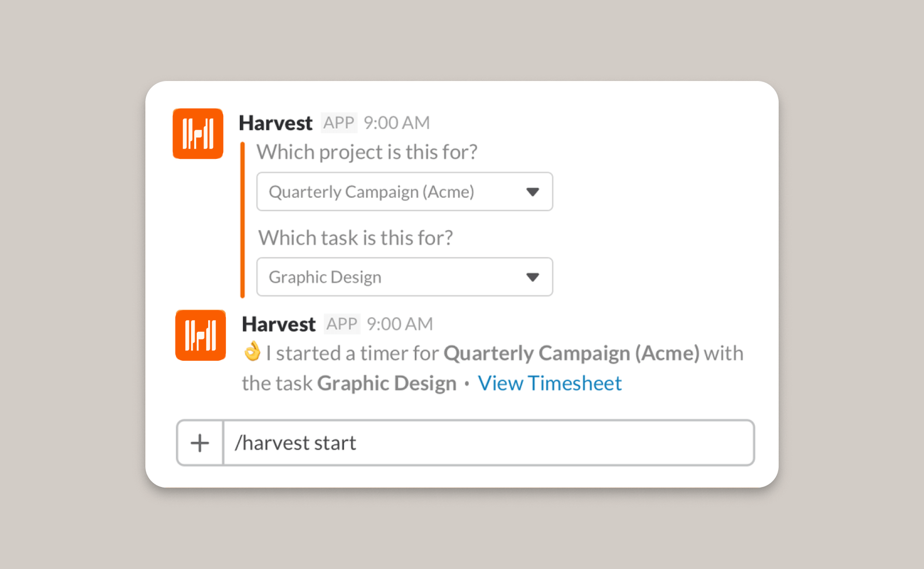Click the Harvest app icon on the first message

click(x=197, y=133)
